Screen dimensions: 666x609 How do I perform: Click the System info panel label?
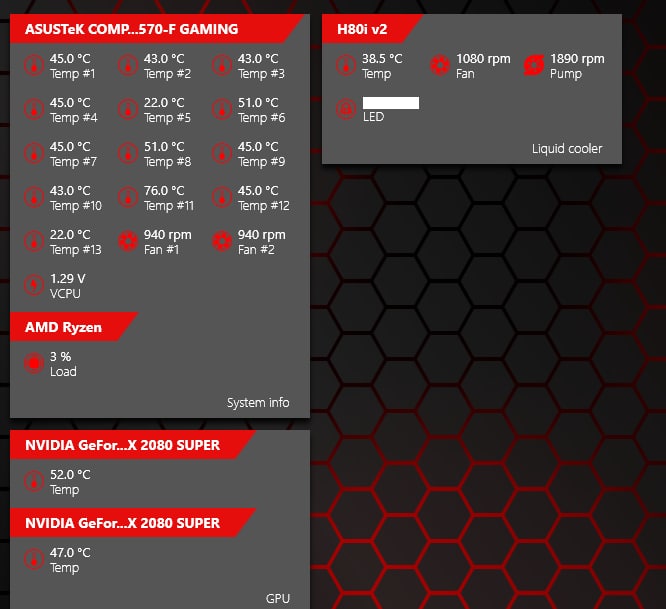point(258,403)
